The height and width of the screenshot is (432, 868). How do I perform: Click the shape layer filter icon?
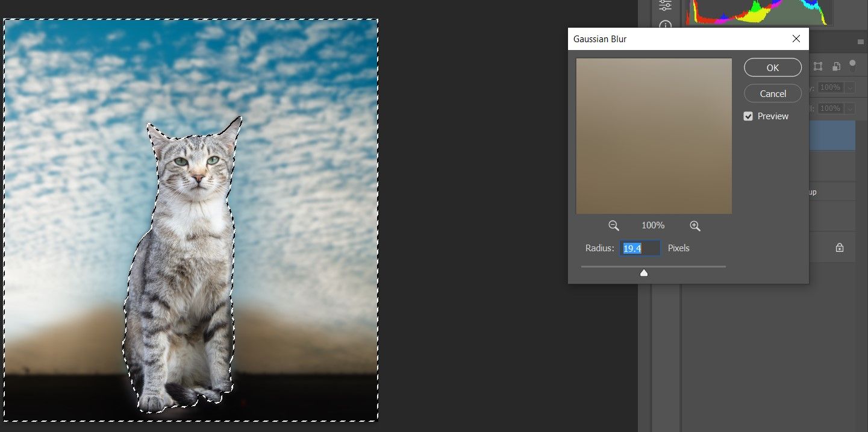817,66
